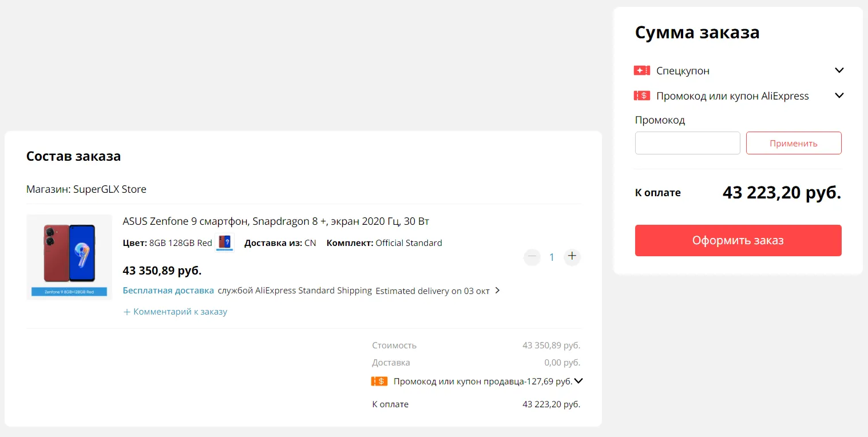The width and height of the screenshot is (868, 437).
Task: Click the small red phone color swatch
Action: pos(225,243)
